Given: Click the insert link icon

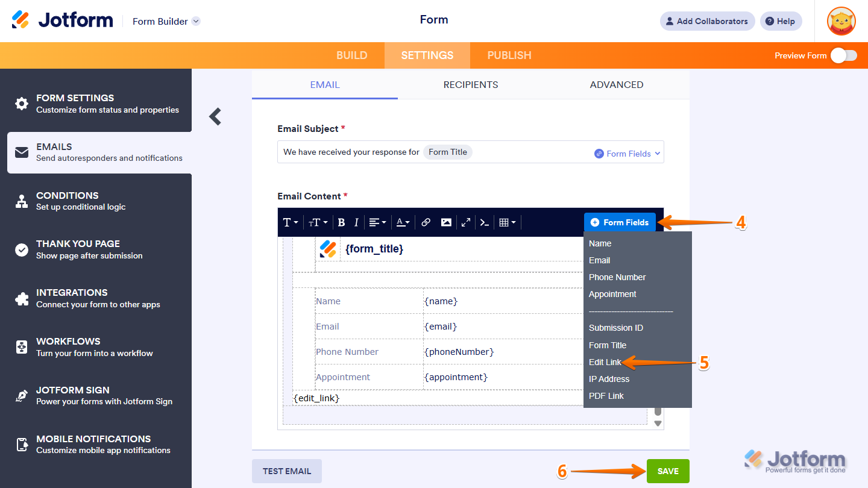Looking at the screenshot, I should pyautogui.click(x=426, y=222).
